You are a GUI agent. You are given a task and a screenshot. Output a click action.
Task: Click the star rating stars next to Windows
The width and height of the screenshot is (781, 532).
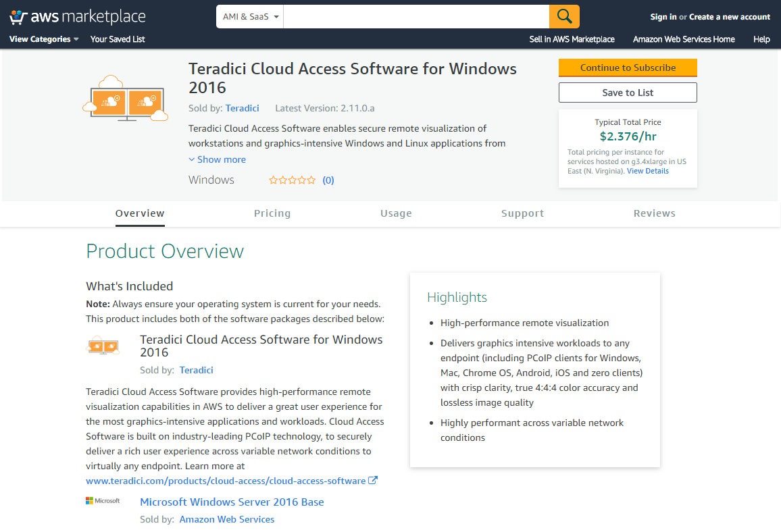click(x=292, y=180)
